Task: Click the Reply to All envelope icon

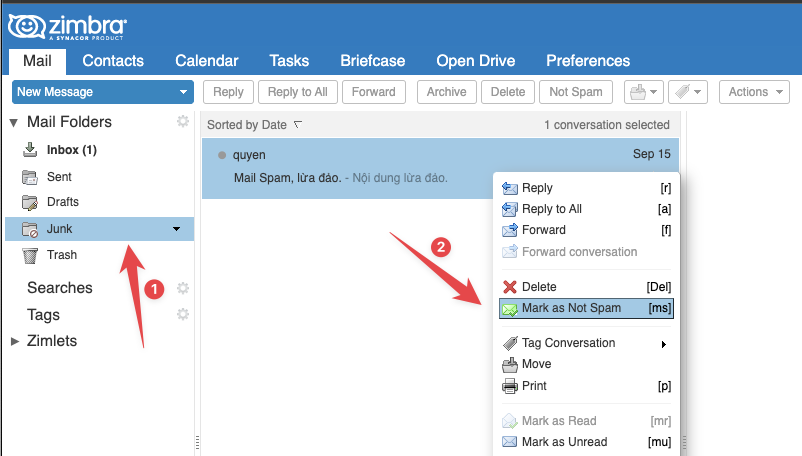Action: (509, 209)
